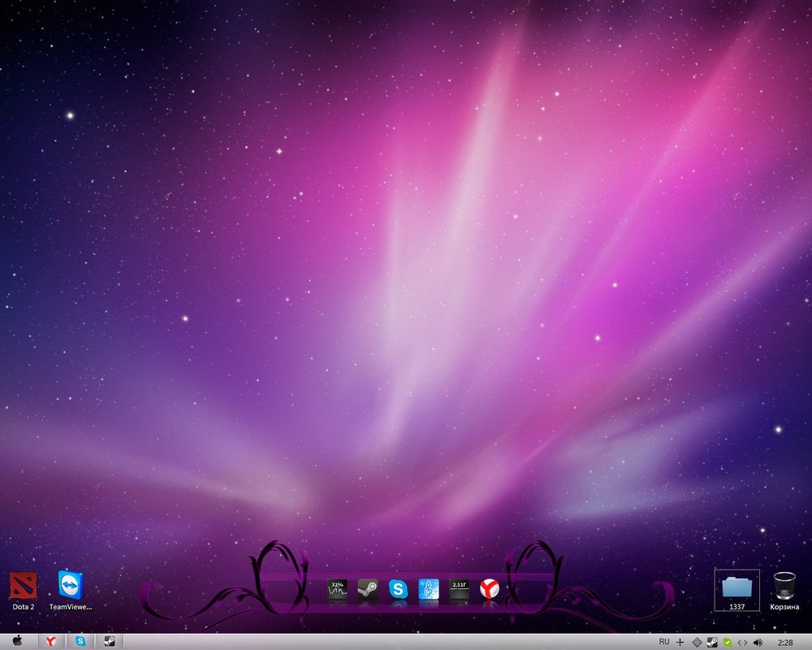Open the music treble clef dock app
The image size is (812, 650).
(429, 589)
